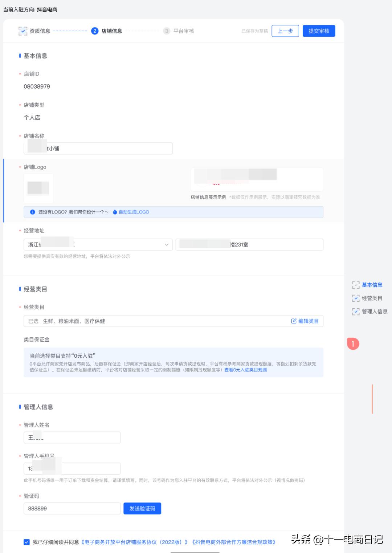This screenshot has width=392, height=553.
Task: Toggle the 资质信息 step checkbox
Action: click(x=23, y=31)
